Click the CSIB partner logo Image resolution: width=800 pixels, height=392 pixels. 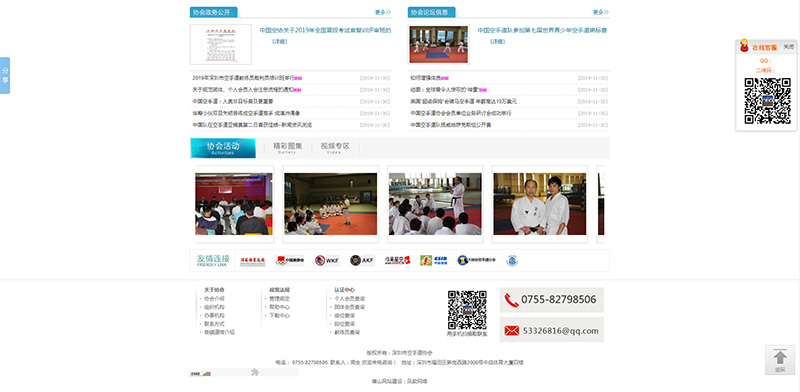[434, 260]
